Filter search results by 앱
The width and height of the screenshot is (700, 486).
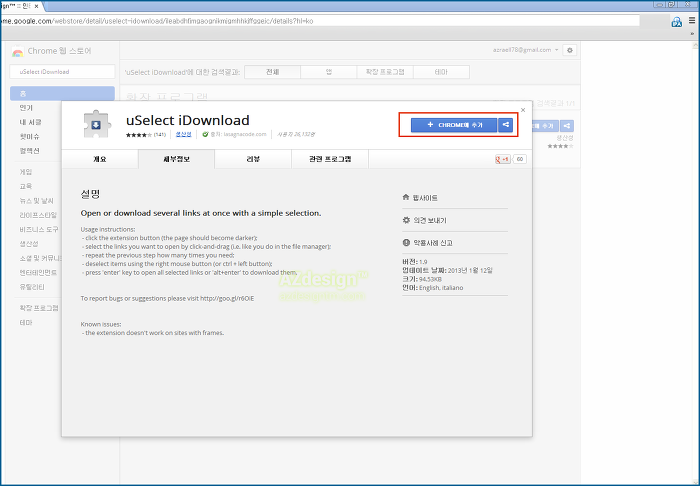coord(329,72)
